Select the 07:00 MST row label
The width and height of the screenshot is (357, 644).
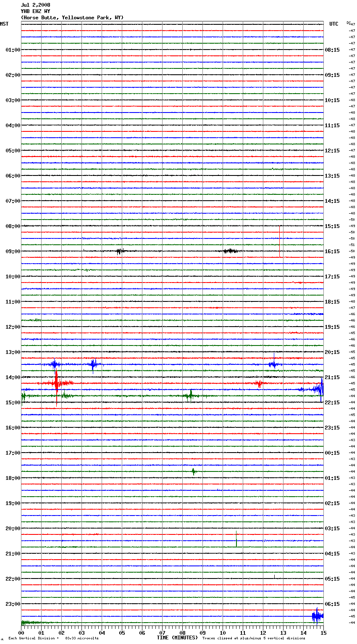click(13, 201)
